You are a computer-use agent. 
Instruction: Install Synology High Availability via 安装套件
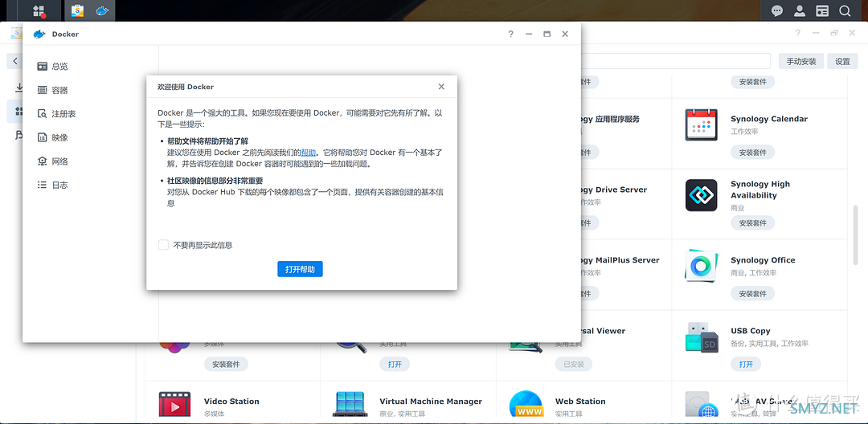click(x=752, y=222)
